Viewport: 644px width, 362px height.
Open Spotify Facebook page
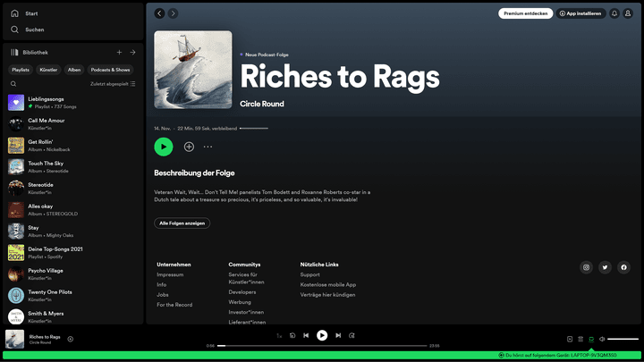click(x=624, y=267)
